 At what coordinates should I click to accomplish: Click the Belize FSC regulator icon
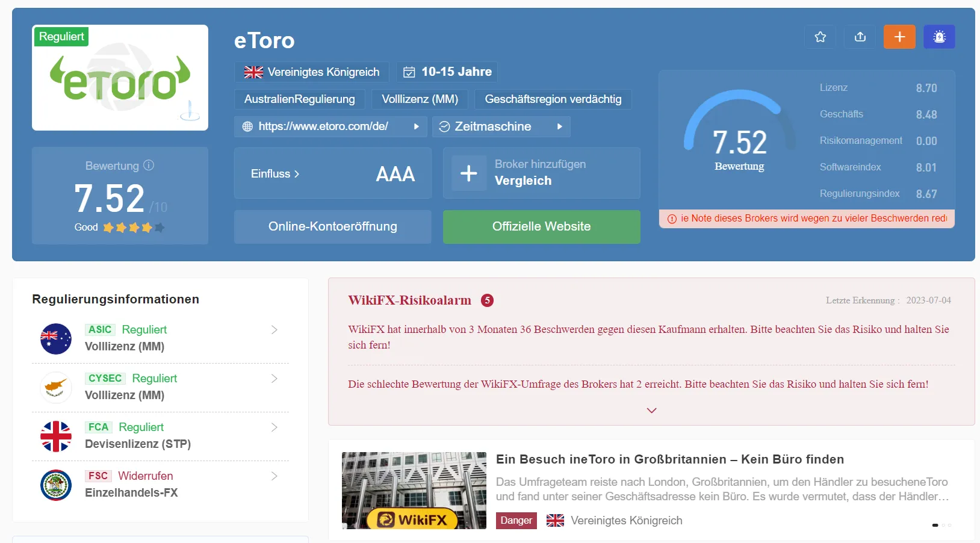click(x=56, y=485)
